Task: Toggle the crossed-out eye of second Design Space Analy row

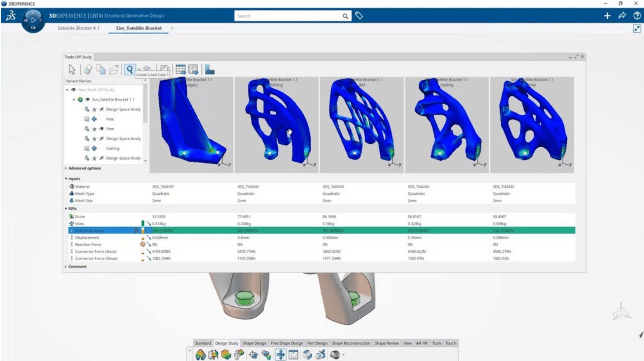Action: [101, 138]
